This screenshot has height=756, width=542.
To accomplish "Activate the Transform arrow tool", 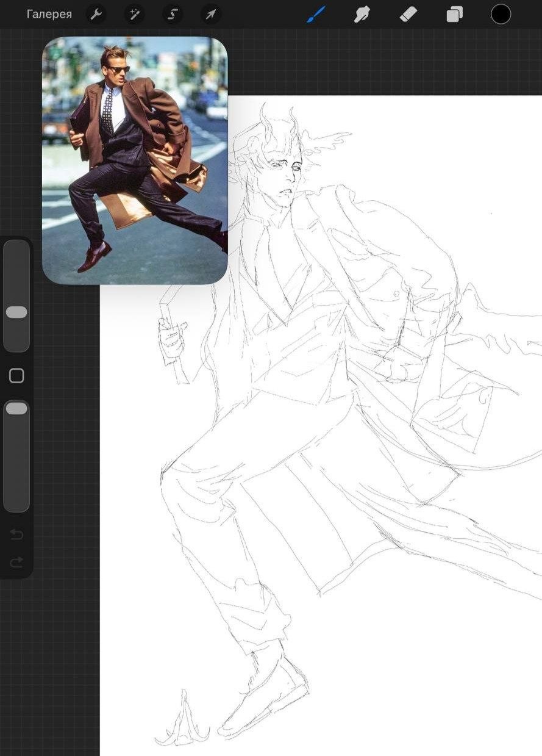I will coord(210,14).
